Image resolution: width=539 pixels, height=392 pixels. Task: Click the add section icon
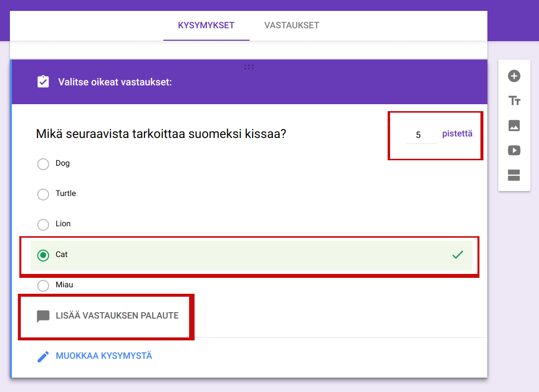514,175
